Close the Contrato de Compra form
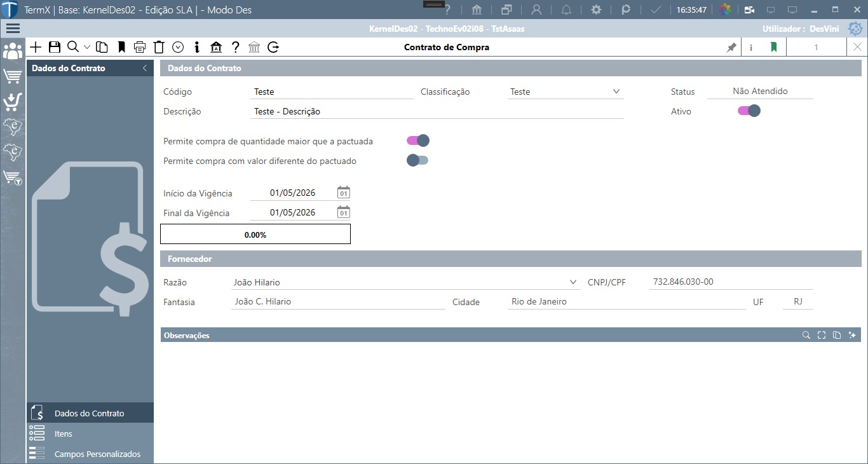The width and height of the screenshot is (868, 464). click(857, 47)
